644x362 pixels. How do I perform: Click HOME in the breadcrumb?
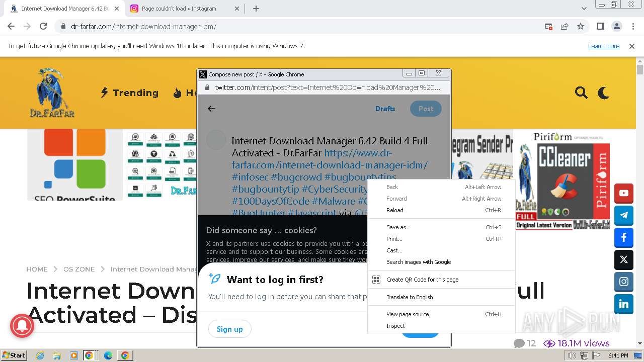(37, 269)
